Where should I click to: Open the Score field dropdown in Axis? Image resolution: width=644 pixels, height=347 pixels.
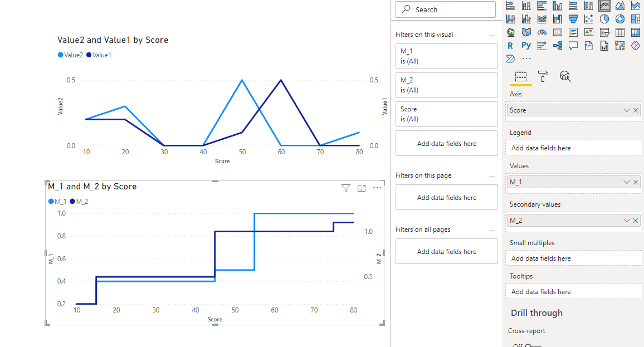pyautogui.click(x=626, y=110)
